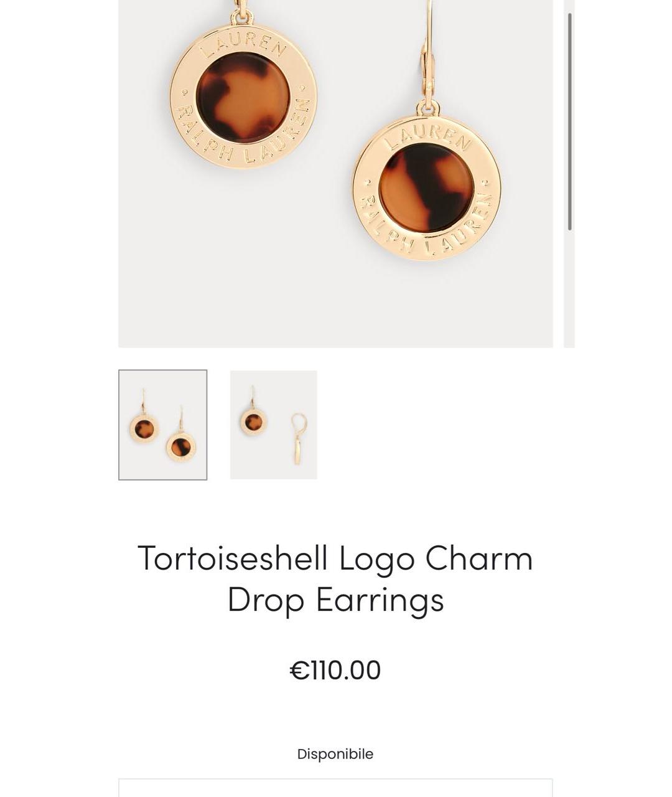Click the LAUREN engraving on the left earring
Viewport: 672px width, 797px height.
(x=245, y=44)
